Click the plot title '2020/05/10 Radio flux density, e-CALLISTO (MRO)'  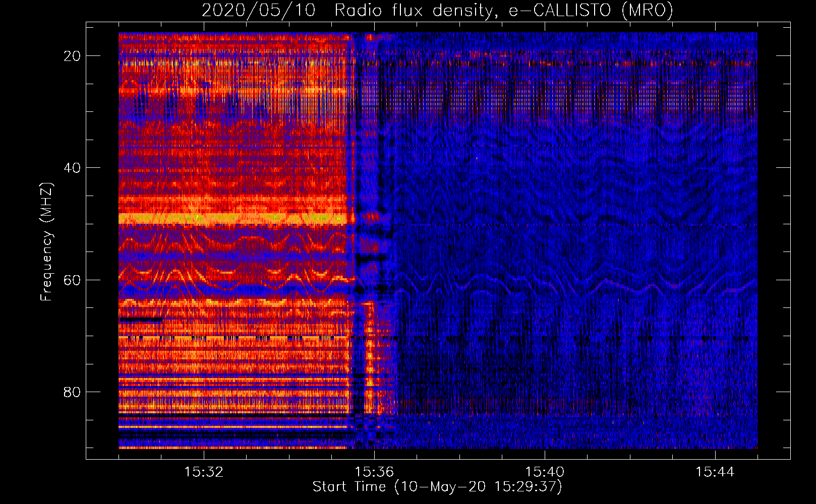(x=437, y=10)
